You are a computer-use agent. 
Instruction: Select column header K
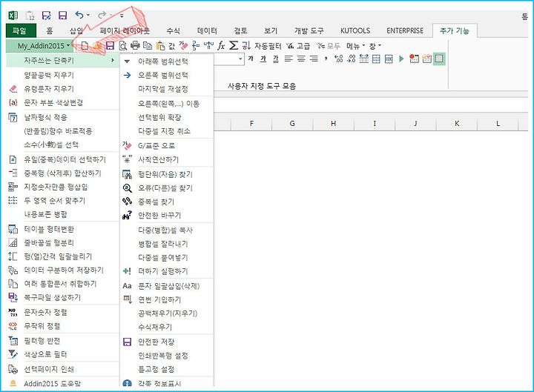click(457, 124)
